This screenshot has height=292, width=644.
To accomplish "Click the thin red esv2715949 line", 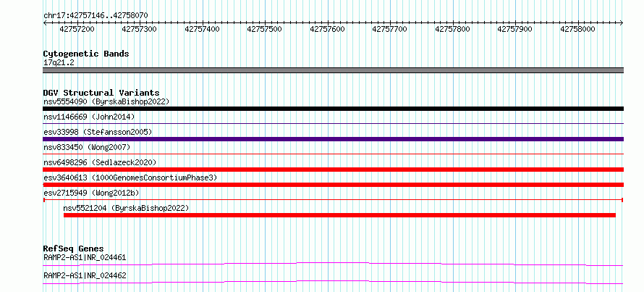I will click(x=333, y=200).
